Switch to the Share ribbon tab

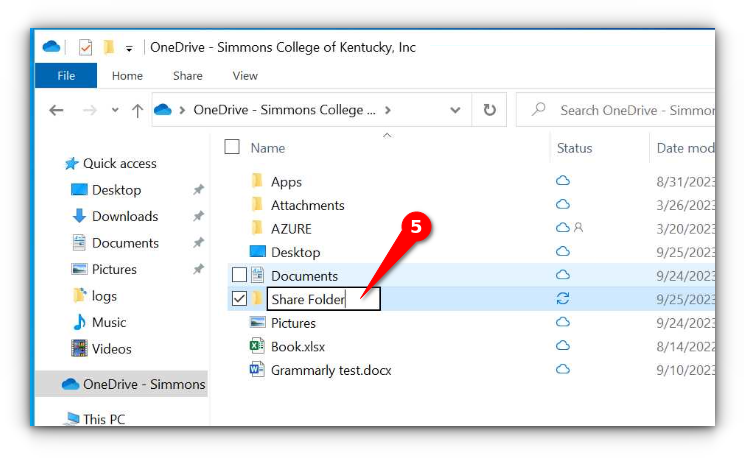pyautogui.click(x=188, y=76)
